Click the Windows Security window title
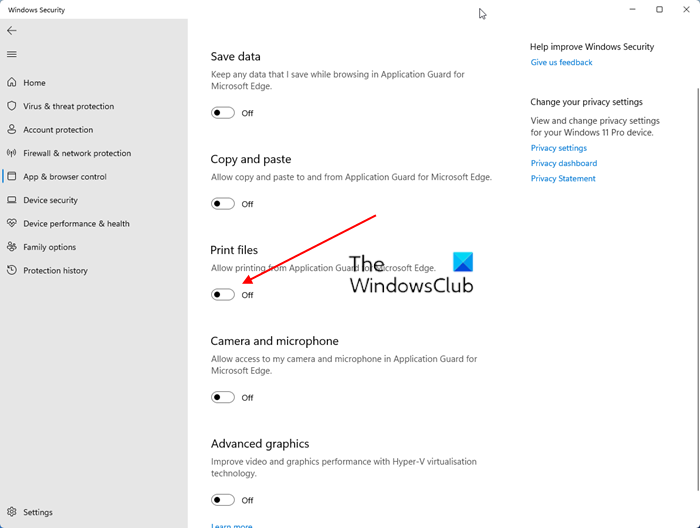This screenshot has width=700, height=528. (x=36, y=10)
